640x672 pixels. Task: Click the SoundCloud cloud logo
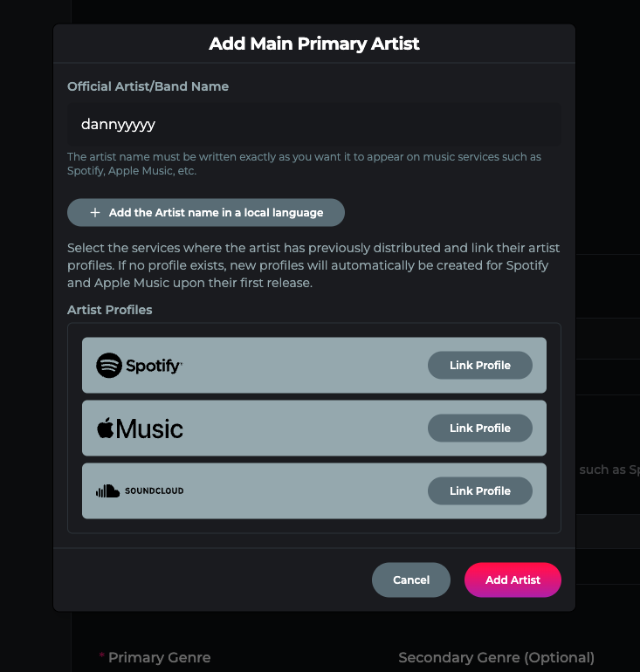[107, 491]
